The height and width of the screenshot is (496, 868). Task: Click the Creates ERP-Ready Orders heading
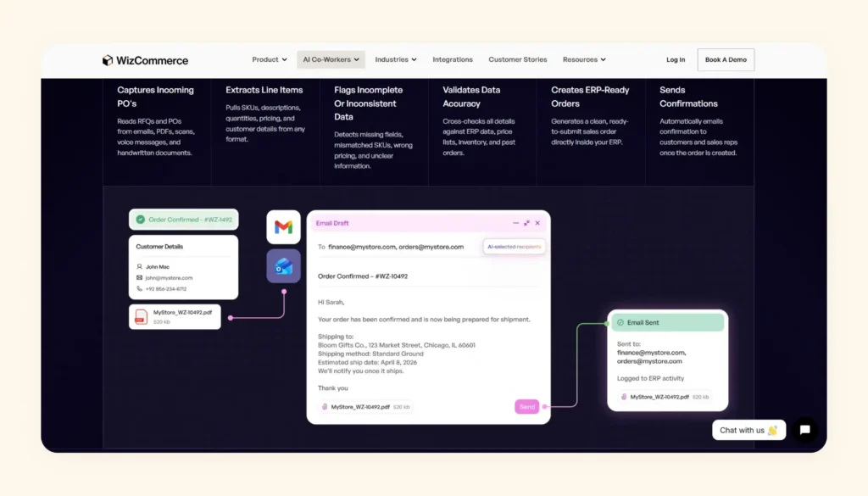[x=590, y=97]
